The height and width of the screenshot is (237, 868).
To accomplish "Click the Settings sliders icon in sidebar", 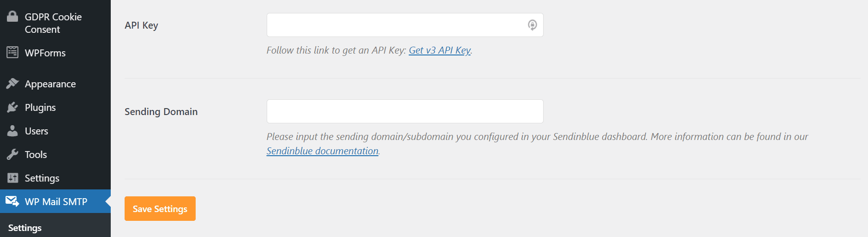I will click(12, 178).
